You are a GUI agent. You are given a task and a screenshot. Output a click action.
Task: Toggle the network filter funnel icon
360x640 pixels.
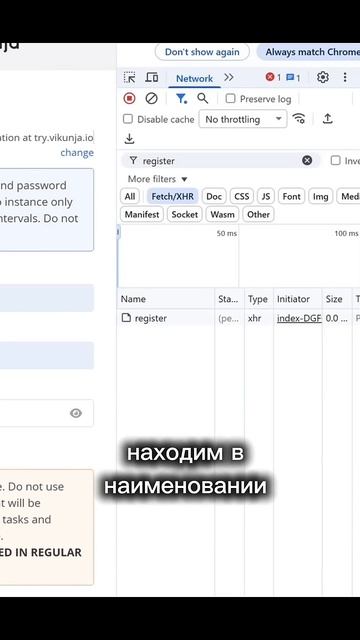(181, 98)
